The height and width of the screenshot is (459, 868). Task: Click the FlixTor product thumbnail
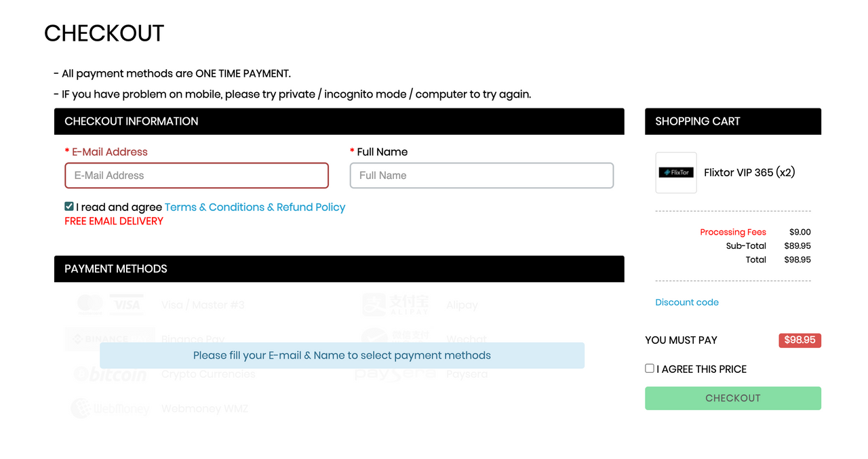tap(676, 172)
